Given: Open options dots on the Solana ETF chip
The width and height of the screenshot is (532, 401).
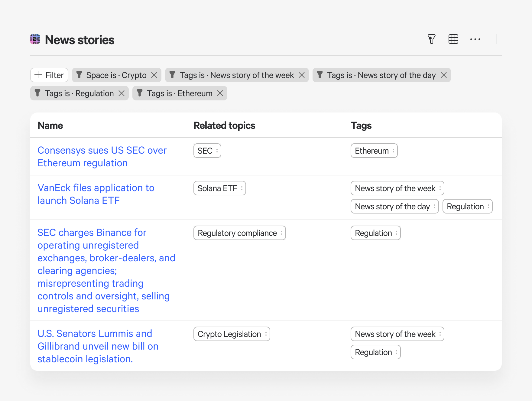Looking at the screenshot, I should pyautogui.click(x=242, y=188).
